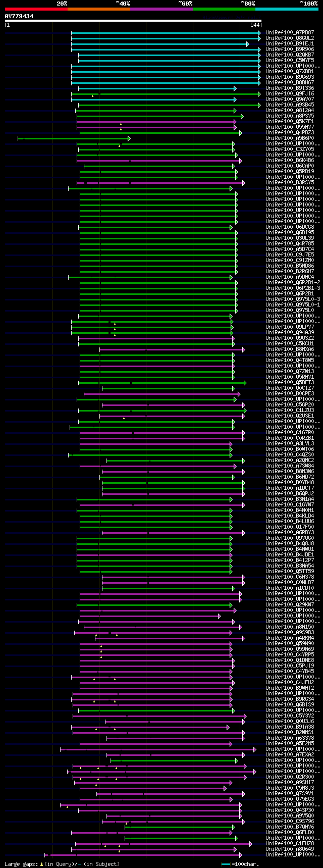Image resolution: width=323 pixels, height=868 pixels.
Task: Select the UniRef100_C1LZU3 label
Action: point(290,410)
